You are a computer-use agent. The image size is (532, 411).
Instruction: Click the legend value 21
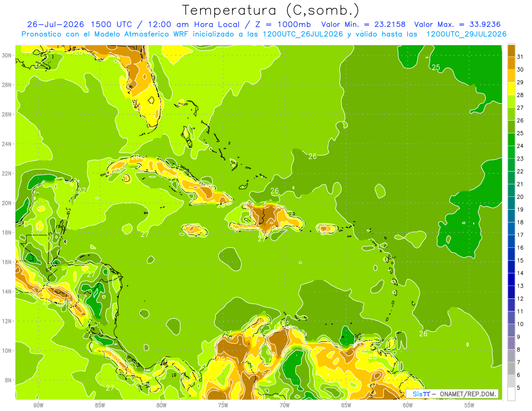click(520, 184)
